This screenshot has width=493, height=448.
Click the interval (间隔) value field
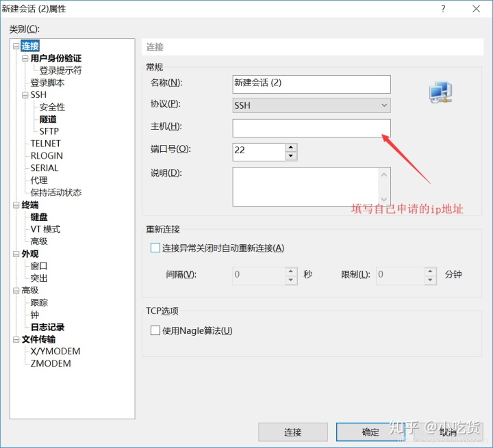click(x=259, y=276)
